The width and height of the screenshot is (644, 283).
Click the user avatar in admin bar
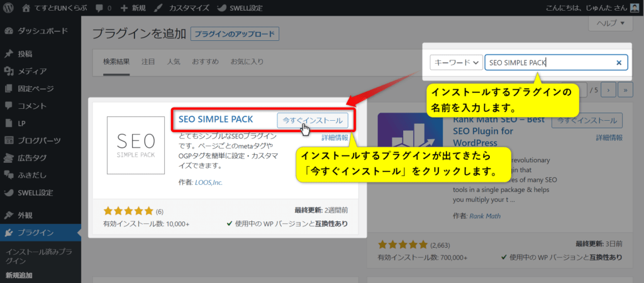634,8
